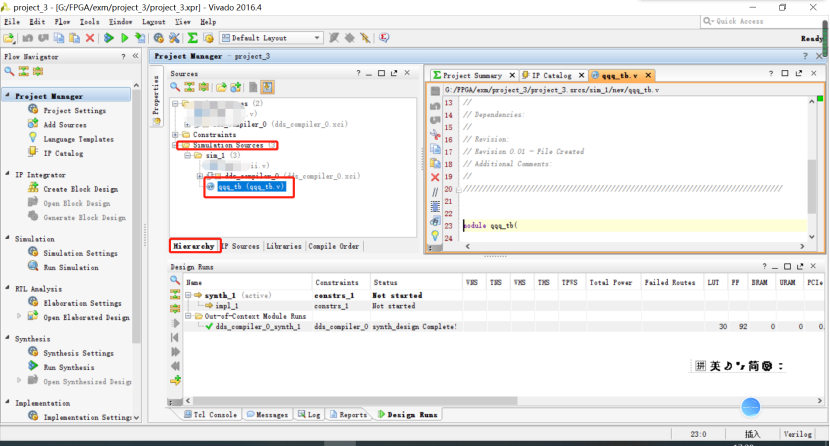Click the Quick Access search field

coord(761,21)
